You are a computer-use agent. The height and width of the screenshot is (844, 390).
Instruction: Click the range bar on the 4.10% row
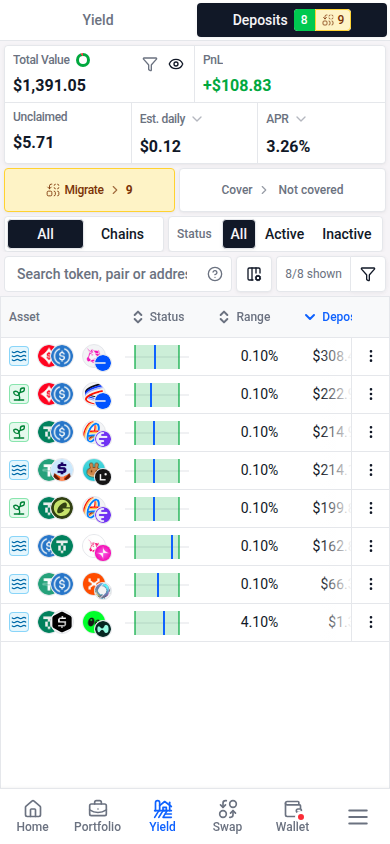point(157,623)
